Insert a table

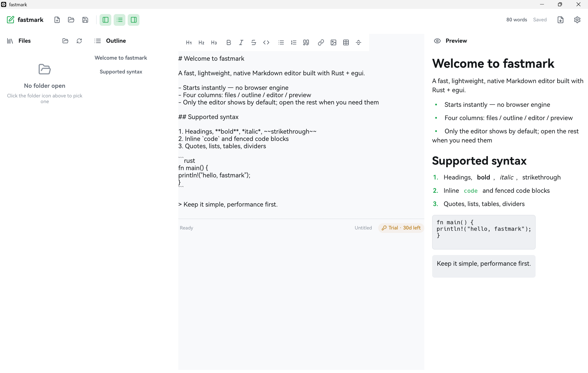tap(346, 42)
